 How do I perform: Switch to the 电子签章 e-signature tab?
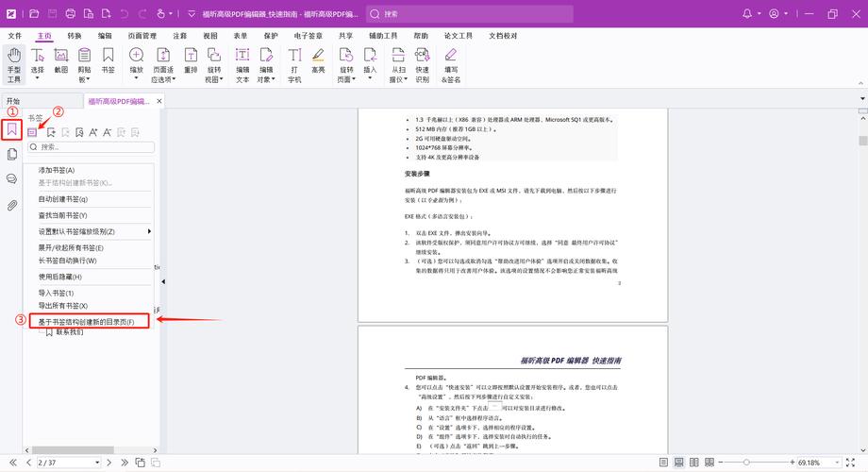tap(309, 36)
